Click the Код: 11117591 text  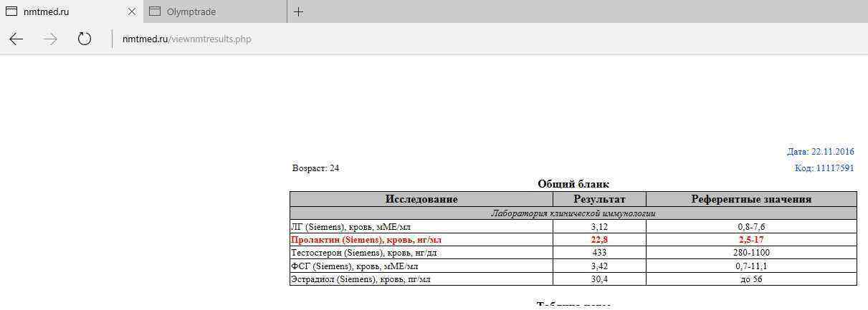pyautogui.click(x=824, y=168)
